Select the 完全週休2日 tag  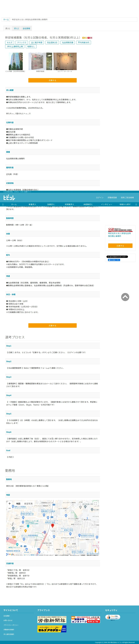click(52, 43)
